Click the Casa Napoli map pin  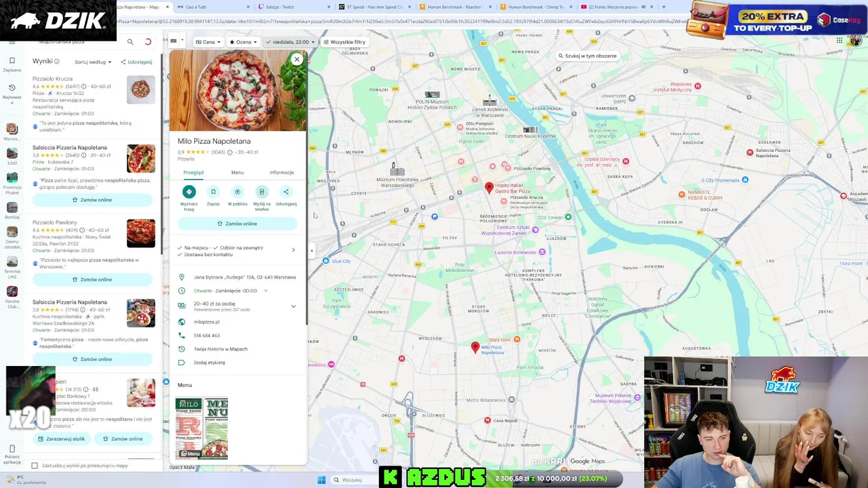(487, 420)
